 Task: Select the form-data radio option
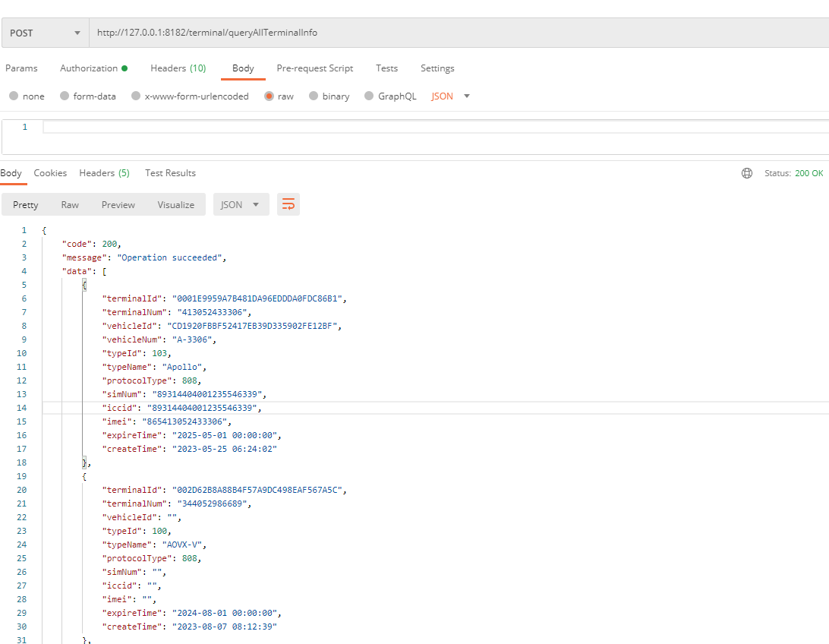[x=65, y=96]
